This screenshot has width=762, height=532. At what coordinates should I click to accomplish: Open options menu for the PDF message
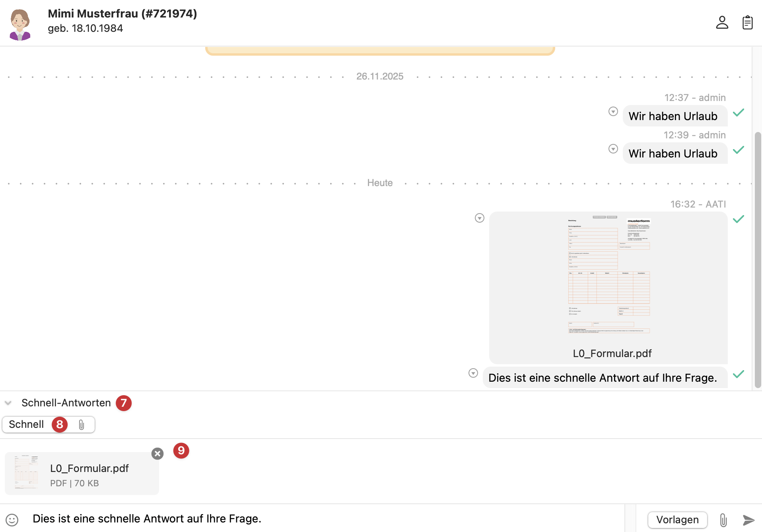479,218
